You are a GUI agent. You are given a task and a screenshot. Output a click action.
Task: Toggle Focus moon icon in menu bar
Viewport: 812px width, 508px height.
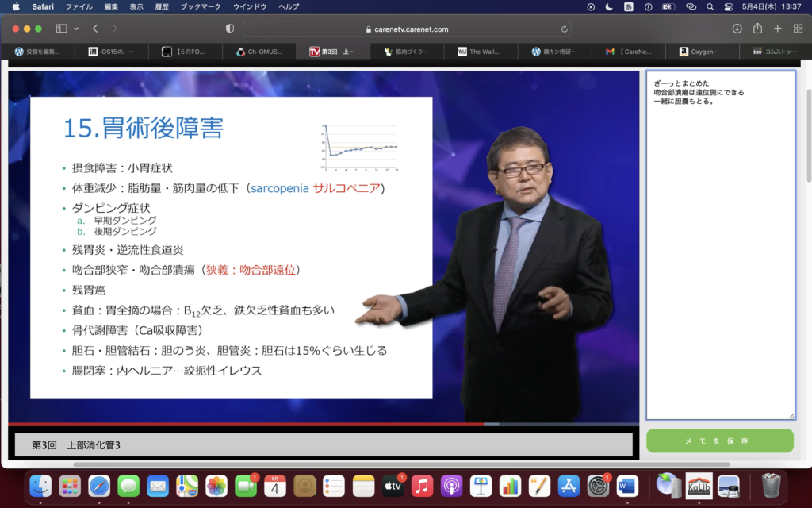[609, 6]
